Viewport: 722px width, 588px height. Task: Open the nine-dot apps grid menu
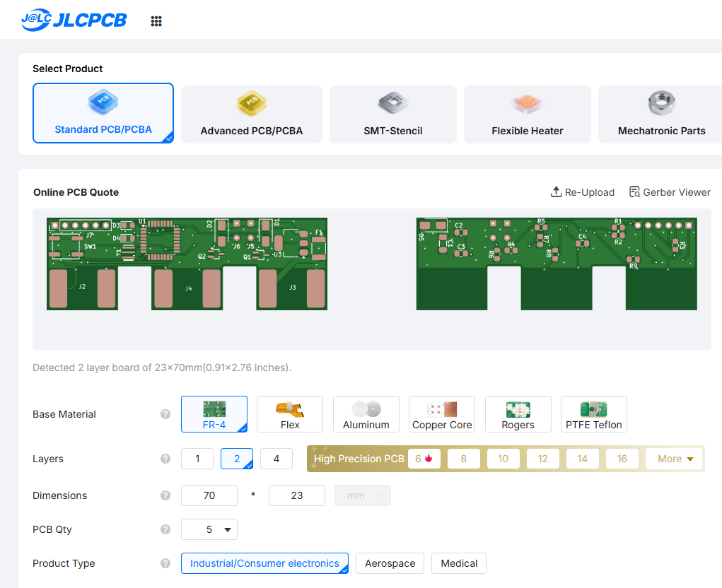pyautogui.click(x=156, y=21)
